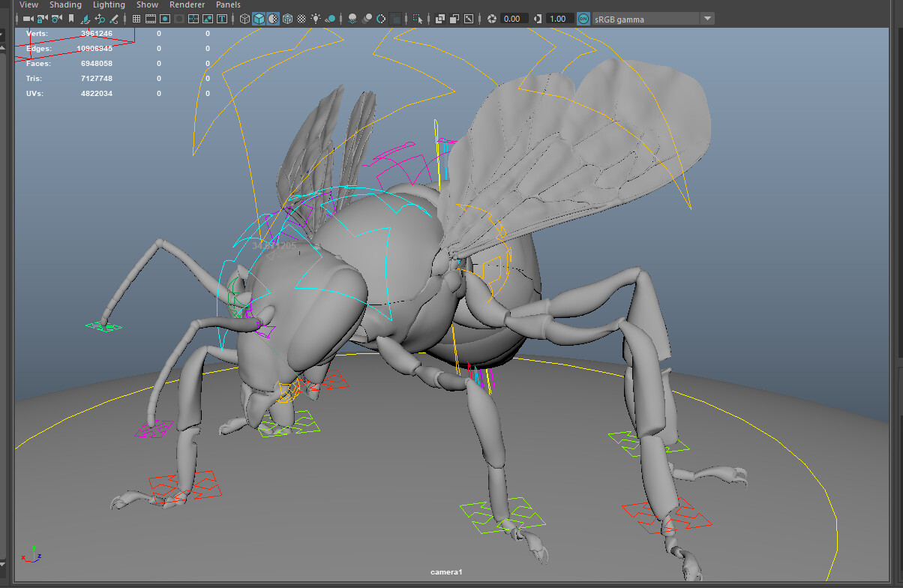The width and height of the screenshot is (903, 588).
Task: Click the Use All Lights lightbulb icon
Action: click(316, 19)
